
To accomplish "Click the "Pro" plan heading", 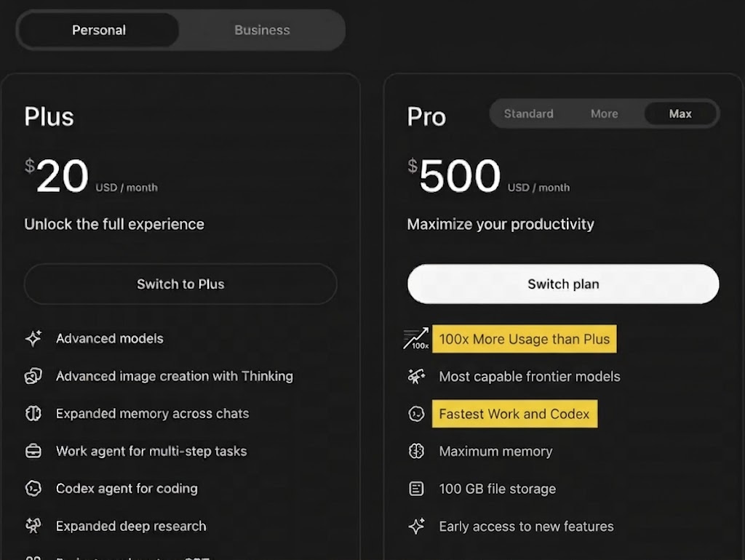I will 426,116.
